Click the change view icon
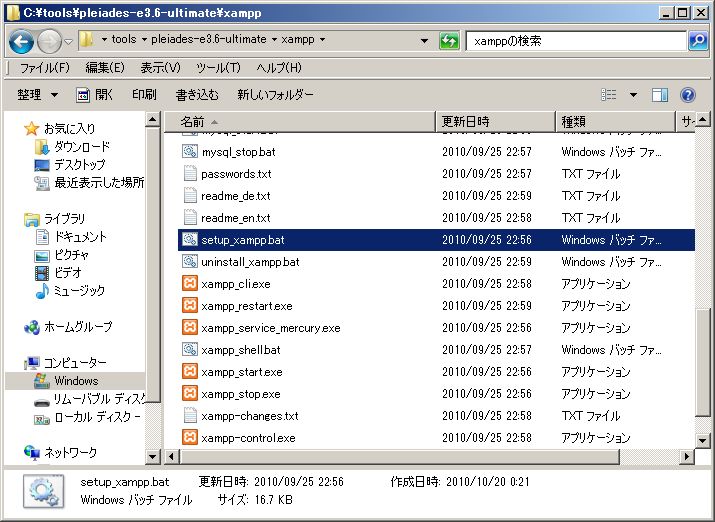 [608, 95]
